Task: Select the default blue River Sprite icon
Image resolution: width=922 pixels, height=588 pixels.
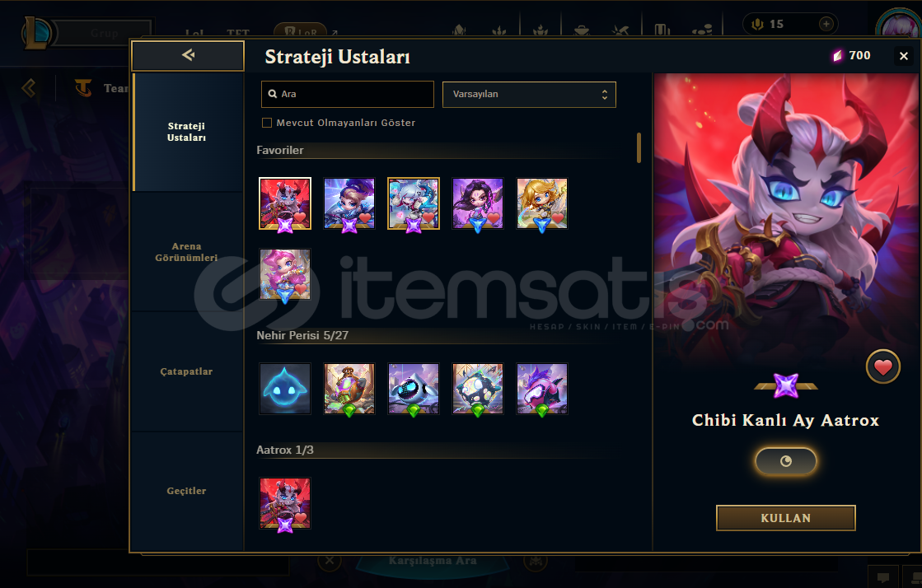Action: [284, 388]
